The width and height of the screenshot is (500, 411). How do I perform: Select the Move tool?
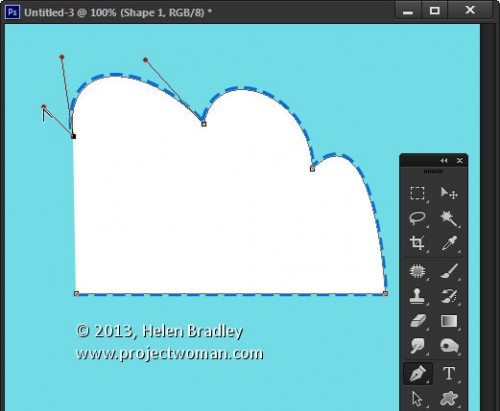(x=449, y=193)
